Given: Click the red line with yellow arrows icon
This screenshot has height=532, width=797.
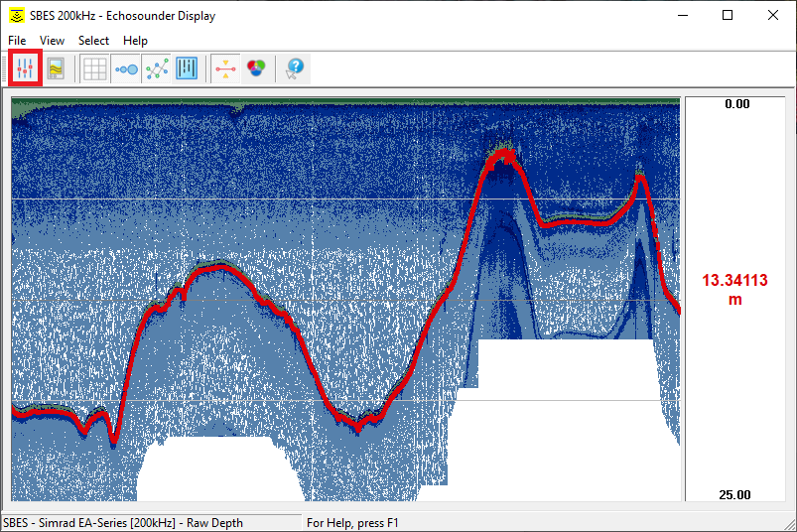Looking at the screenshot, I should (225, 69).
